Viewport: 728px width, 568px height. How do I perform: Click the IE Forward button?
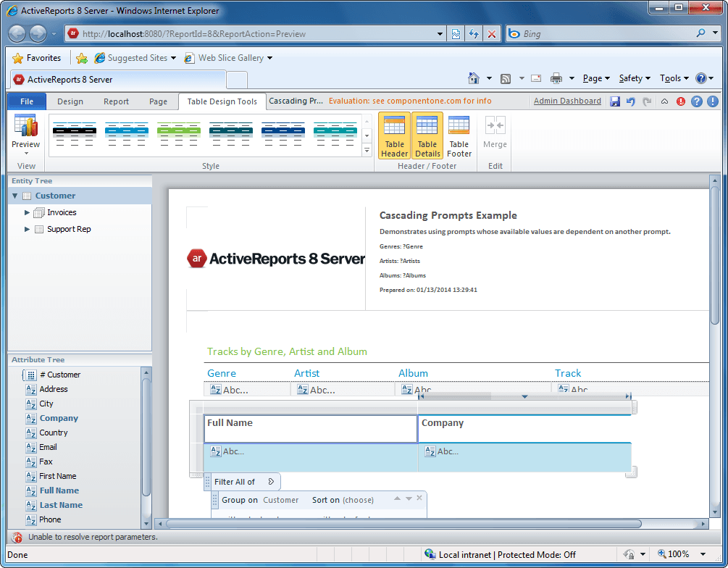click(x=38, y=33)
